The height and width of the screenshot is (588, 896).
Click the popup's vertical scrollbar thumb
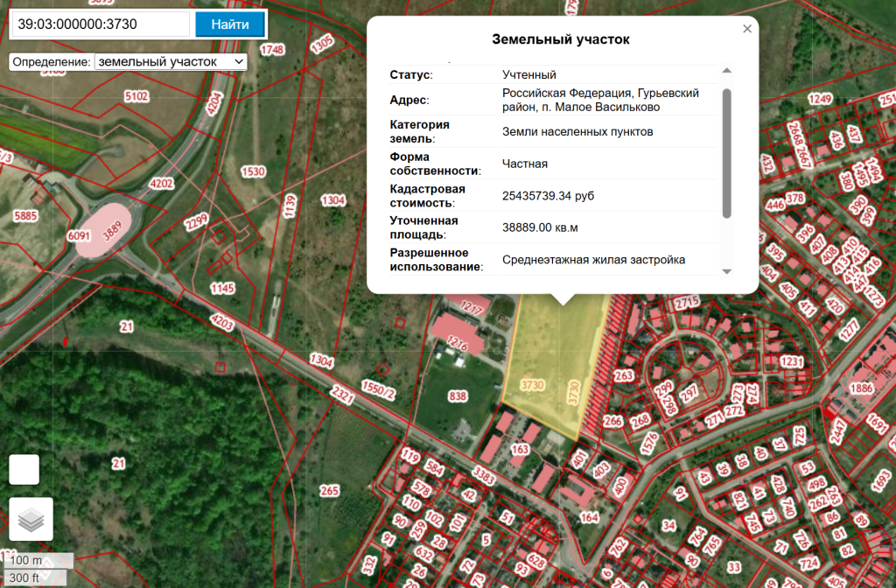coord(726,153)
